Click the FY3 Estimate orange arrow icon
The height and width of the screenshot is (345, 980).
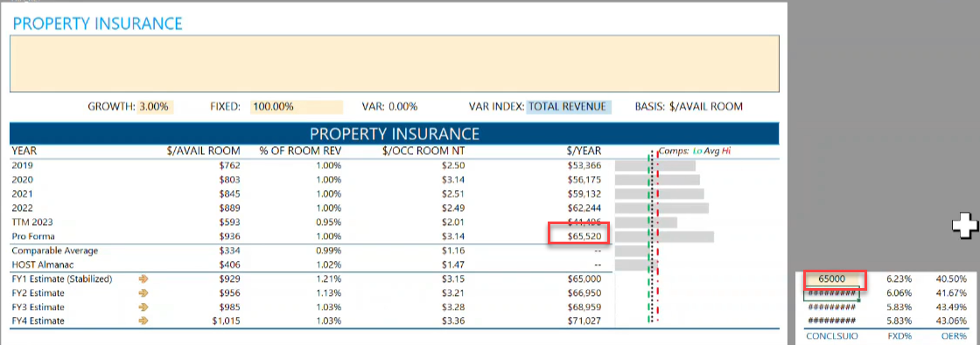click(143, 306)
